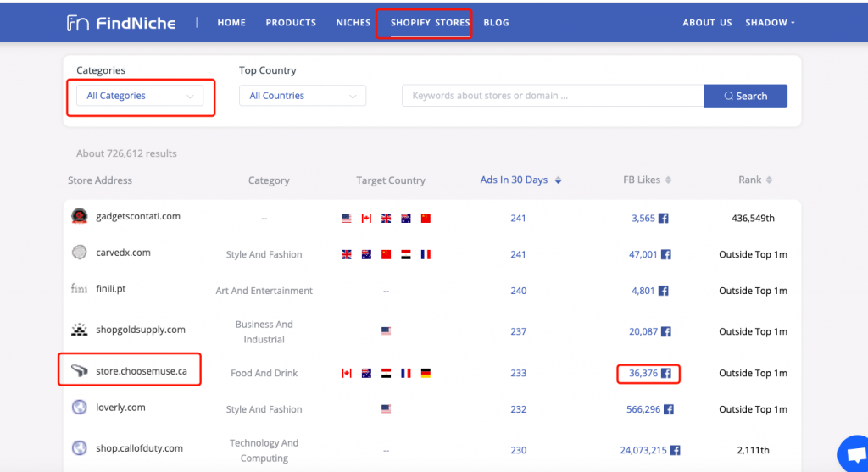868x472 pixels.
Task: Click the FindNiche logo icon
Action: click(77, 23)
